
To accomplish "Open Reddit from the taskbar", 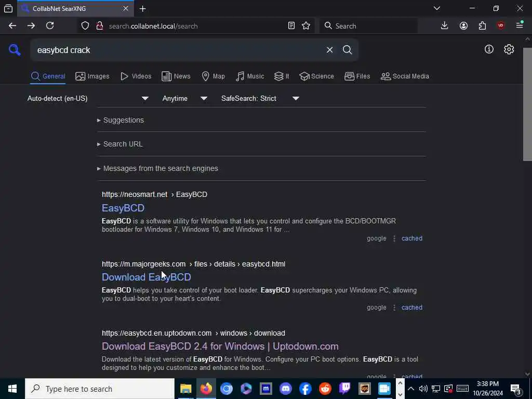I will (x=325, y=389).
